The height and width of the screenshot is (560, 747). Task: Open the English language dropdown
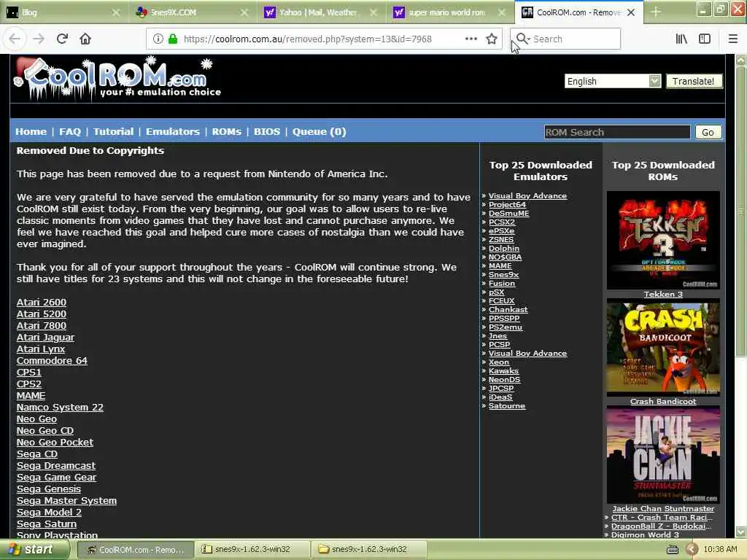pos(613,81)
